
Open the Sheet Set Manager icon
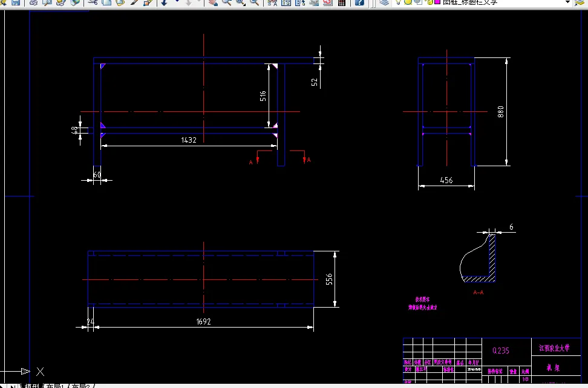point(314,2)
